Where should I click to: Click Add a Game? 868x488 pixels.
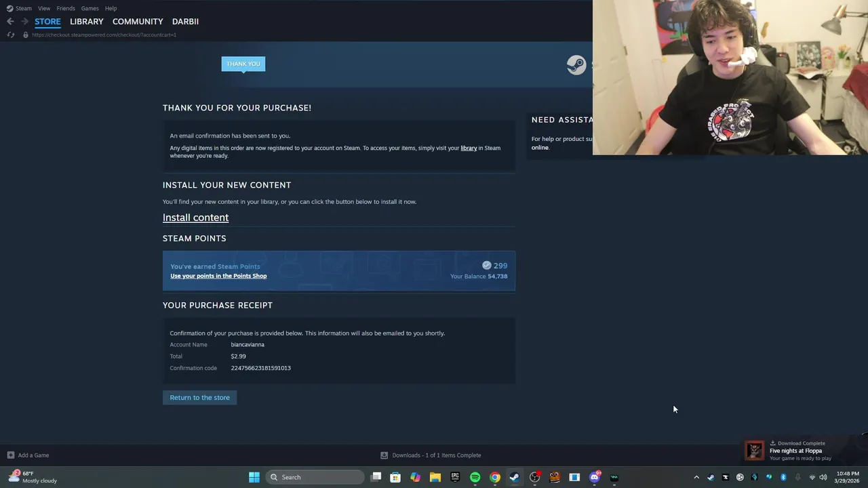[28, 455]
